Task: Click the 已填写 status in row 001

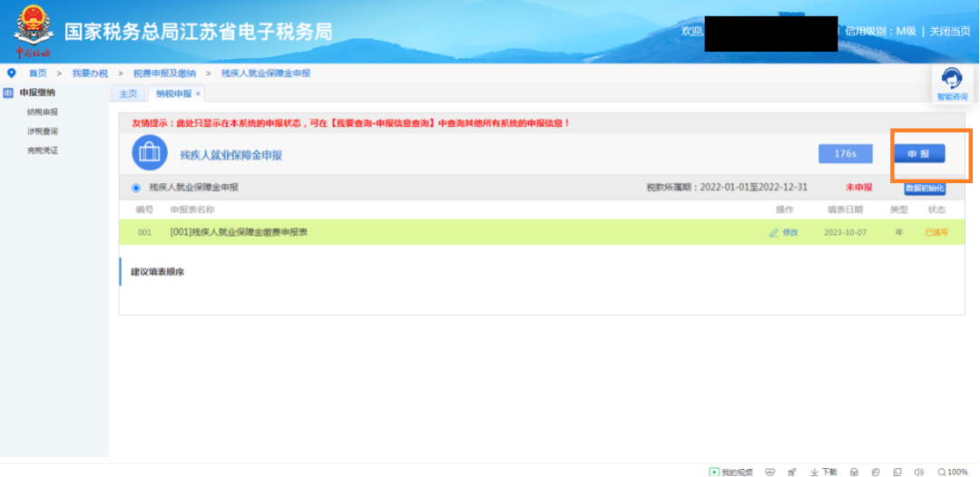Action: tap(936, 233)
